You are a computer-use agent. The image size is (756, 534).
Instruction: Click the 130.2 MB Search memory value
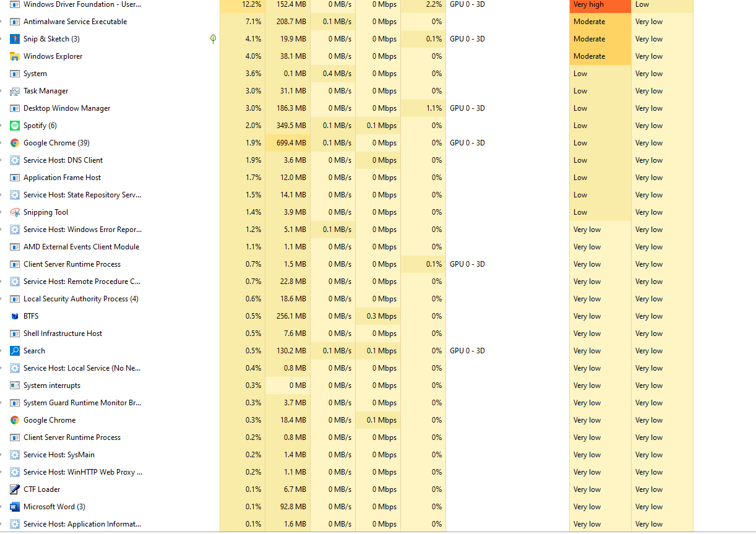click(291, 351)
